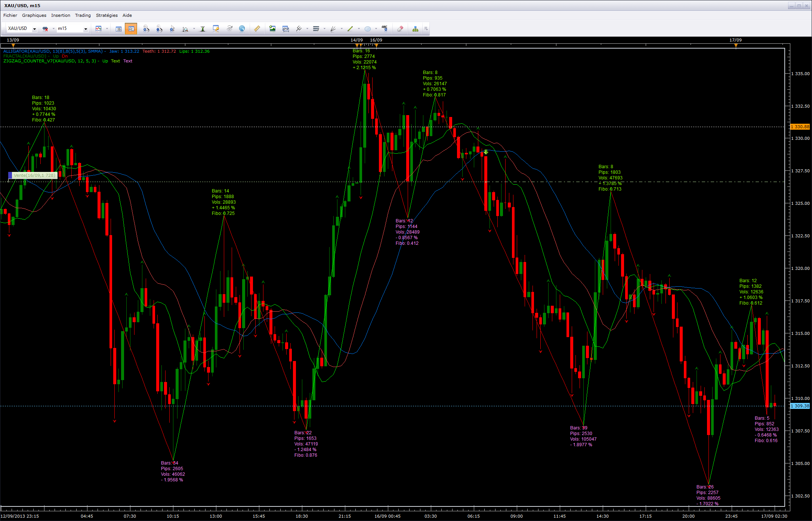Click the zoom area selection icon
Image resolution: width=812 pixels, height=521 pixels.
point(185,29)
